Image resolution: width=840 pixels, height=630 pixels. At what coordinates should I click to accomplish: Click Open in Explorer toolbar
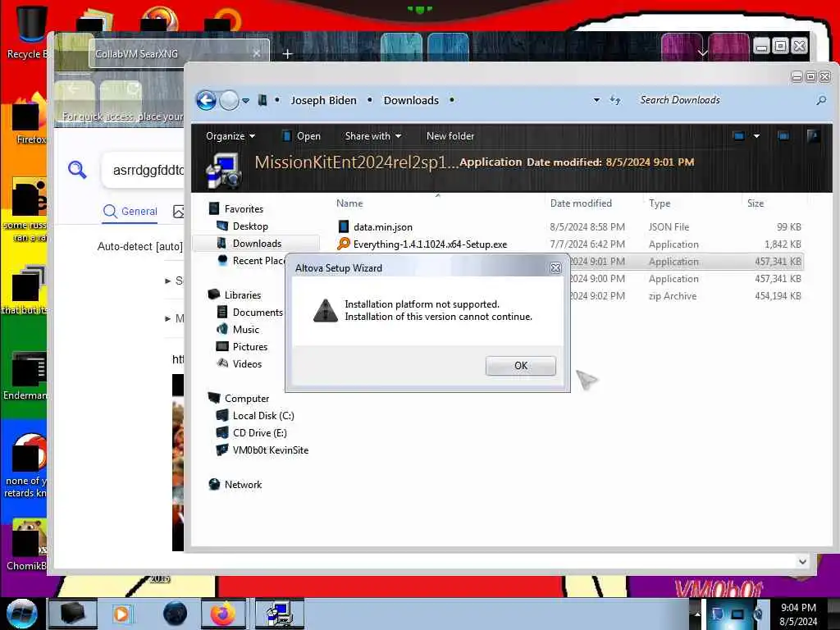pyautogui.click(x=302, y=136)
